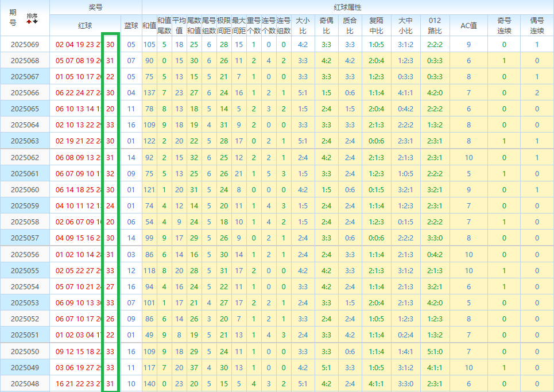Select the AC值 column header
554x392 pixels.
coord(469,25)
